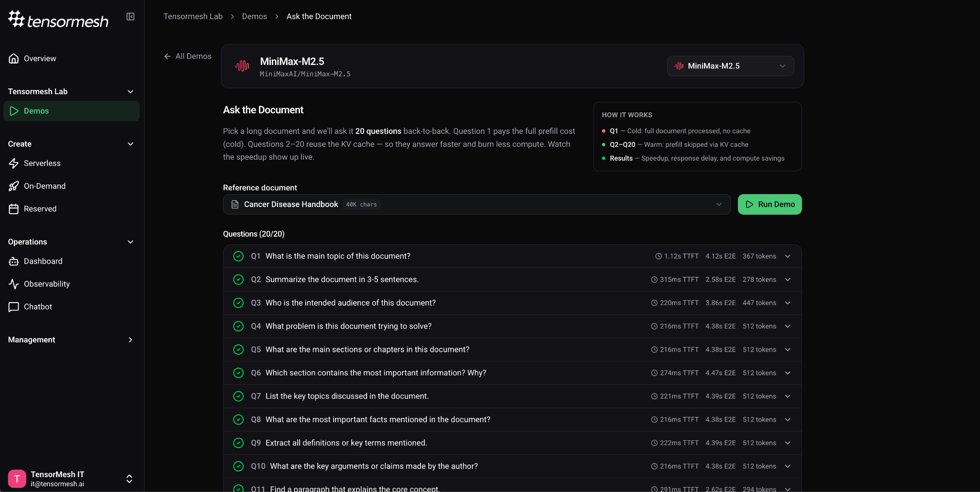Viewport: 980px width, 492px height.
Task: Expand Q1 answer chevron
Action: [788, 256]
